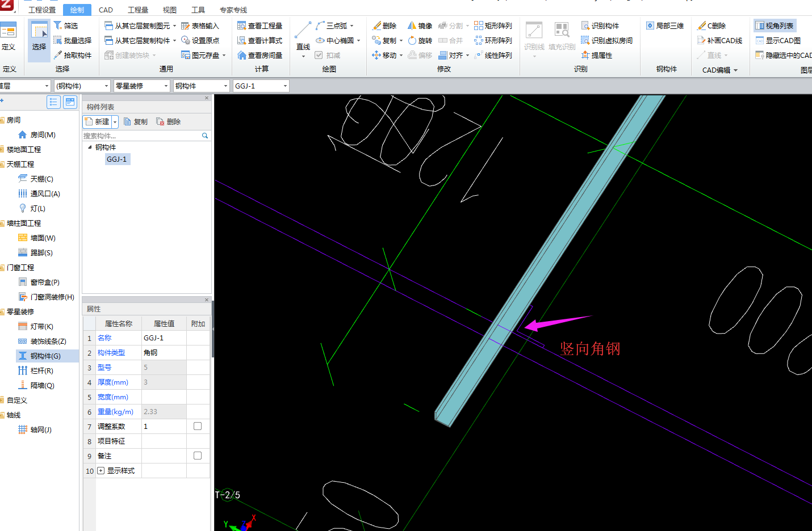This screenshot has width=812, height=531.
Task: Open the 专家专线 tab
Action: pyautogui.click(x=233, y=10)
